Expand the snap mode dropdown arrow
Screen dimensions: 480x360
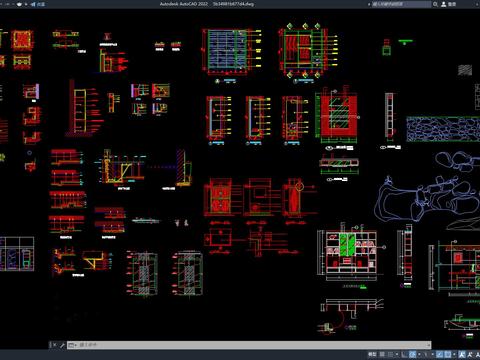tap(397, 354)
